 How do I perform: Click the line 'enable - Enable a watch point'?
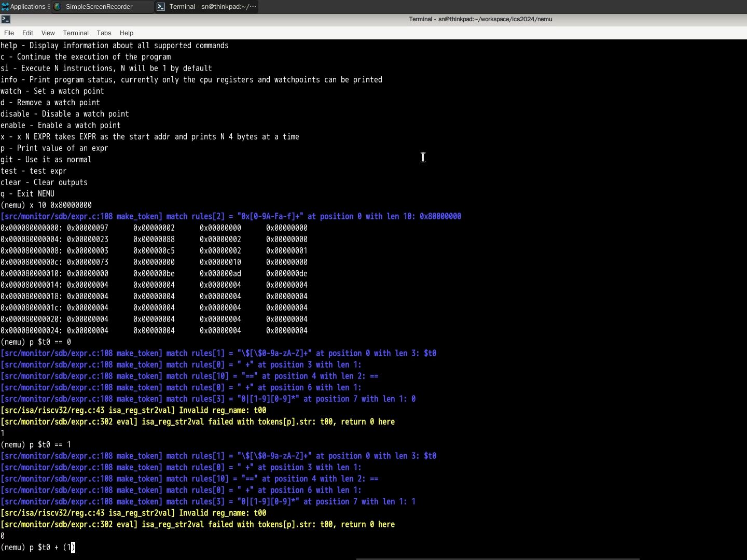click(61, 125)
